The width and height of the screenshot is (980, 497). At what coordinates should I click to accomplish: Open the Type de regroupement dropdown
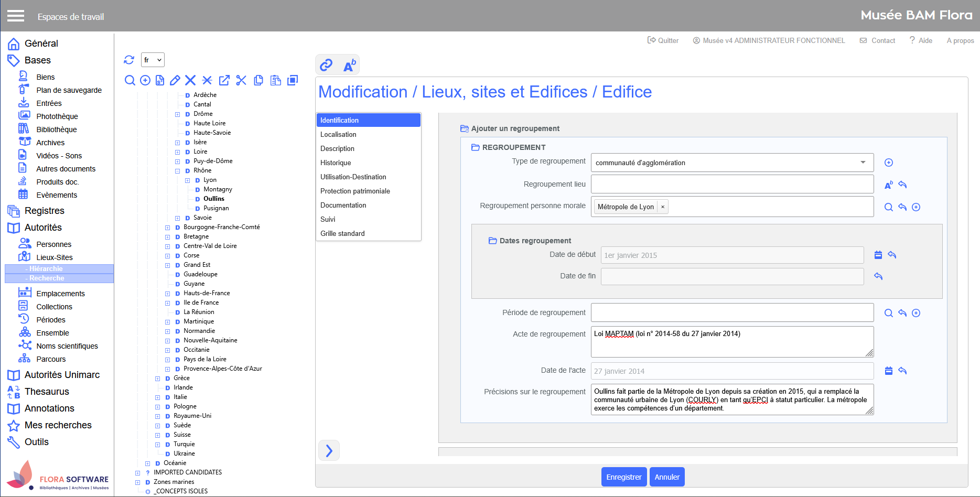(863, 163)
